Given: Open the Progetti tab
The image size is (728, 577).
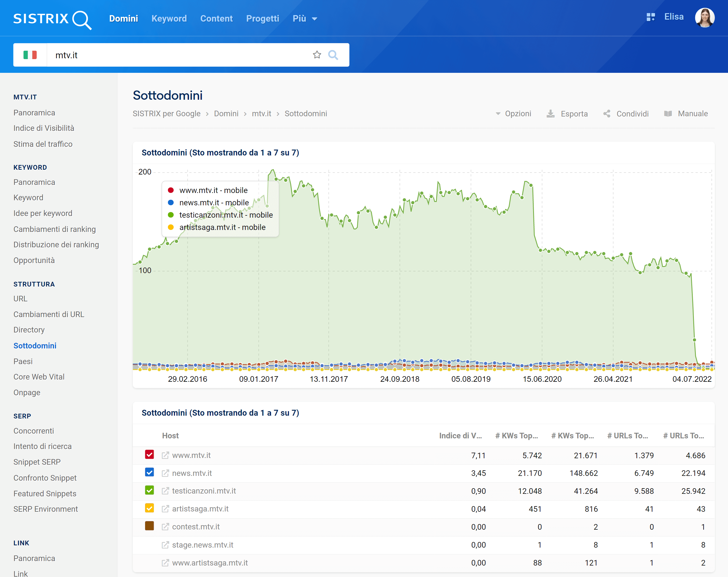Looking at the screenshot, I should [x=263, y=18].
